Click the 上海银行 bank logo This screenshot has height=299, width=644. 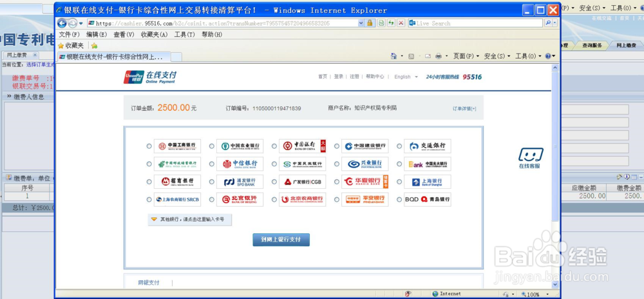(428, 182)
